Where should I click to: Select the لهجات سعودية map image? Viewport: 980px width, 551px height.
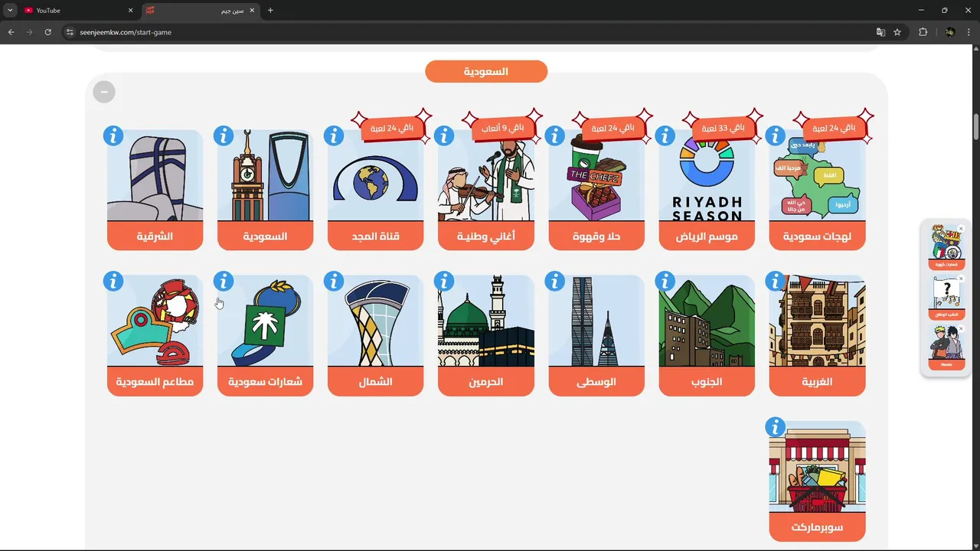click(817, 176)
